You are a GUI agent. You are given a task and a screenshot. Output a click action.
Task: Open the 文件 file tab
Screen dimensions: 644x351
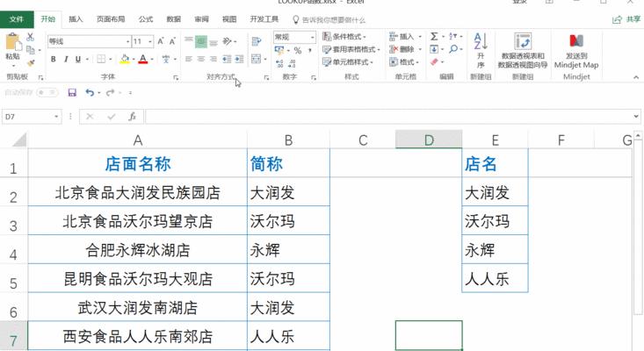pyautogui.click(x=17, y=19)
